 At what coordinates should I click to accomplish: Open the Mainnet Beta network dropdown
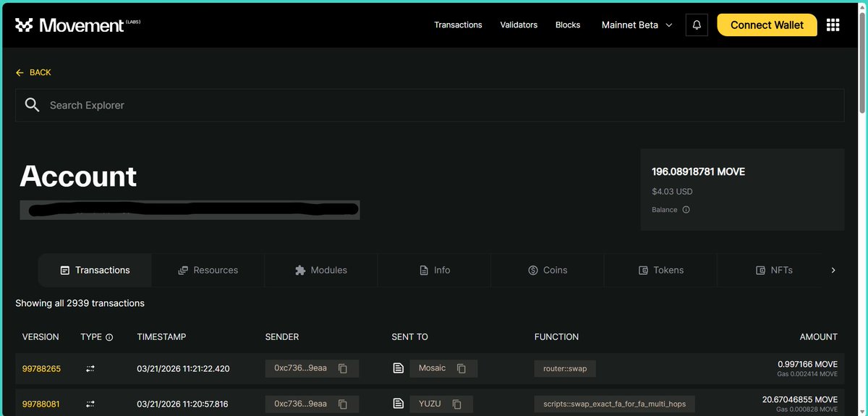[637, 25]
